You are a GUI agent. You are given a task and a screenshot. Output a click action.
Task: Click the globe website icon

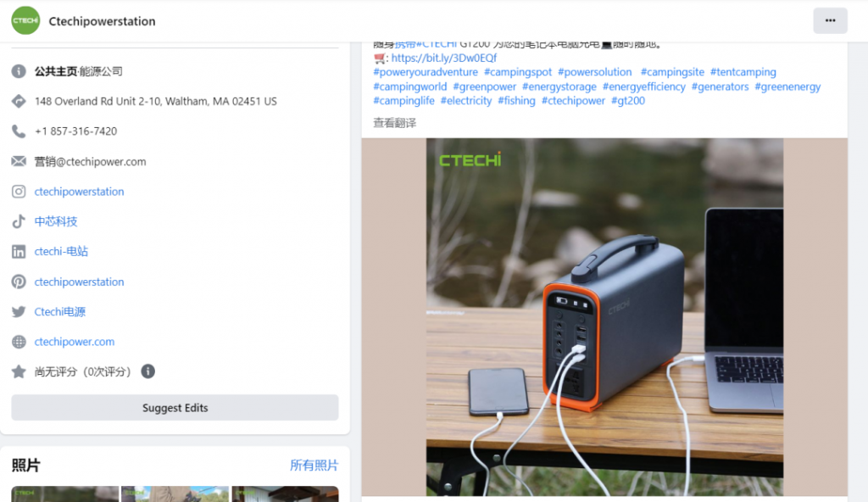pos(19,342)
